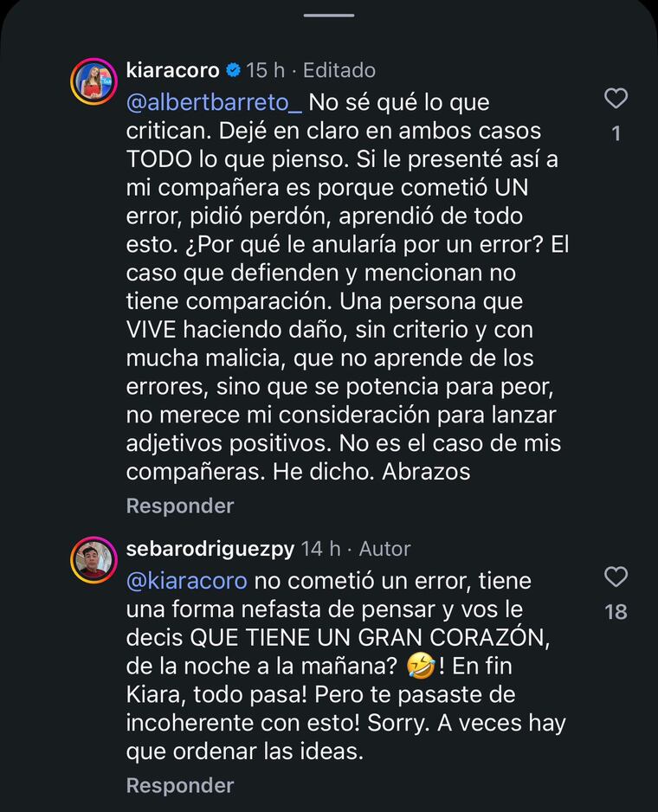Tap the drag handle at the top
This screenshot has width=658, height=812.
pos(329,15)
